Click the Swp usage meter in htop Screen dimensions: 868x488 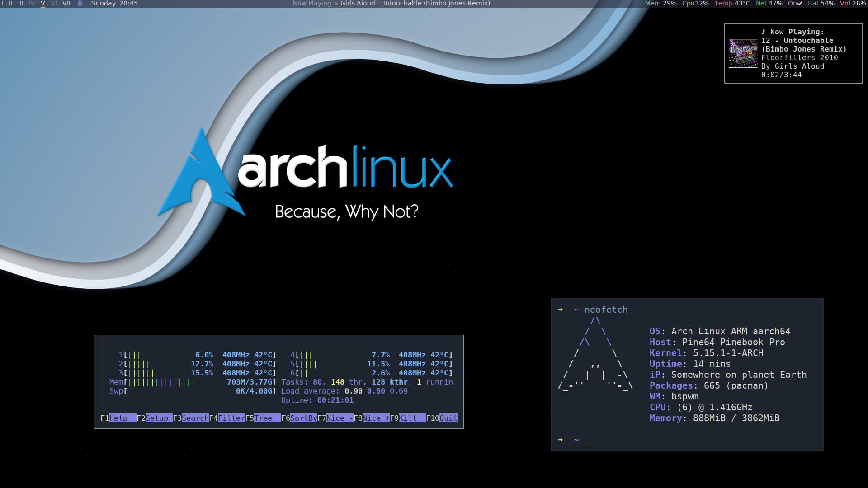coord(193,391)
